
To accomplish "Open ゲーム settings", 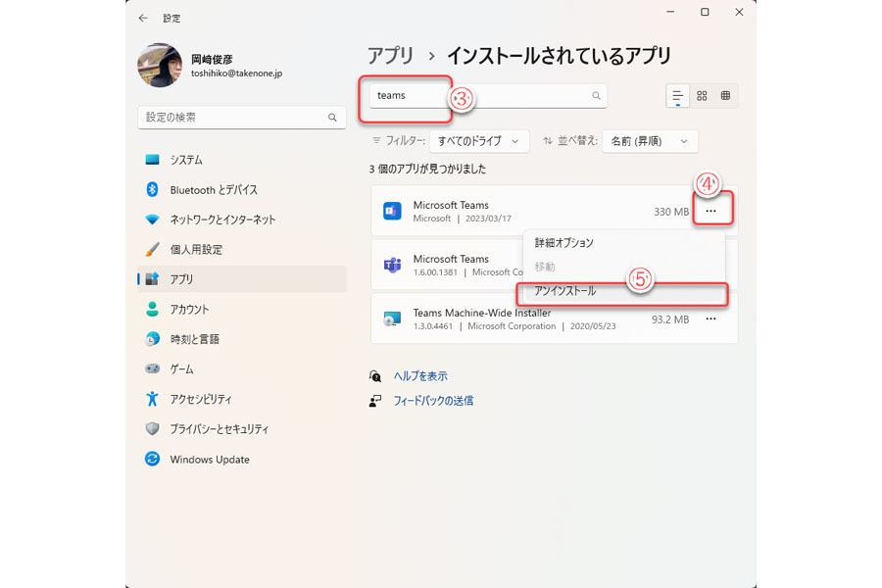I will [x=242, y=369].
